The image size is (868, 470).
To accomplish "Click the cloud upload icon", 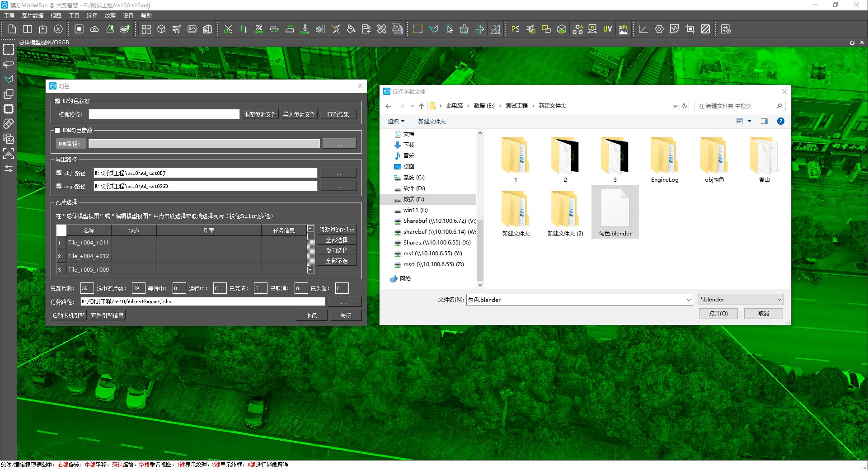I will [x=94, y=29].
